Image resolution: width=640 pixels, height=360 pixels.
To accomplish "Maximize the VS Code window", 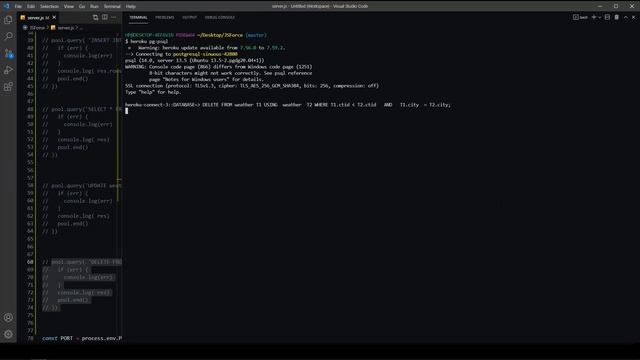I will pos(616,6).
